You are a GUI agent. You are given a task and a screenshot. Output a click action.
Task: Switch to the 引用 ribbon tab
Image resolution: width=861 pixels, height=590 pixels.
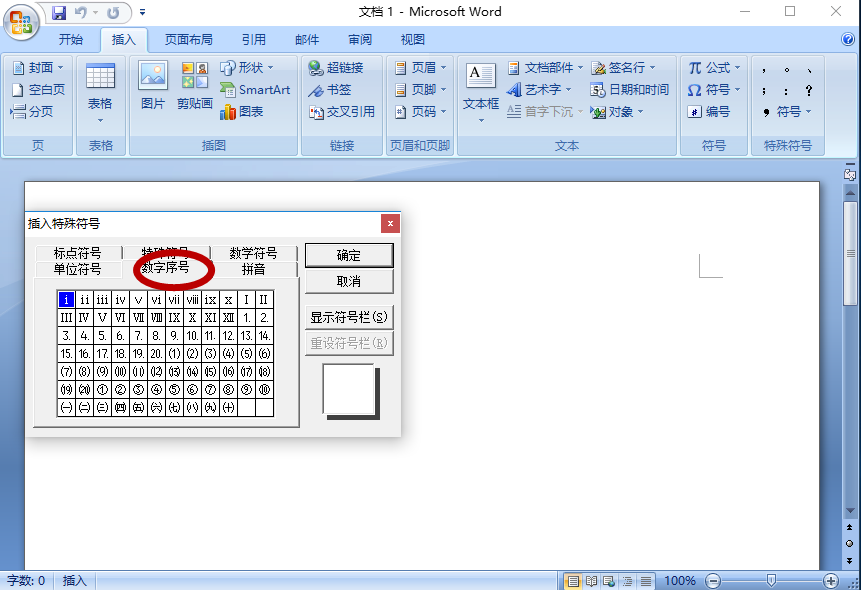tap(254, 40)
